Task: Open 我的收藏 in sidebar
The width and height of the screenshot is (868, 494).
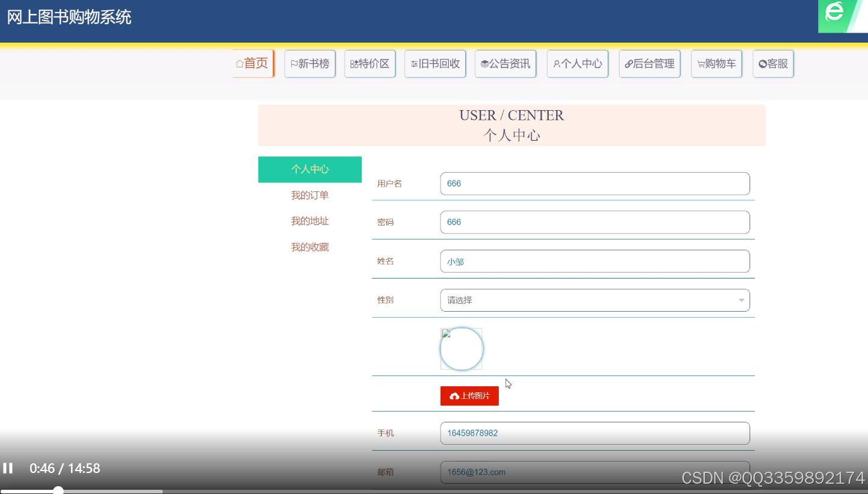Action: click(310, 247)
